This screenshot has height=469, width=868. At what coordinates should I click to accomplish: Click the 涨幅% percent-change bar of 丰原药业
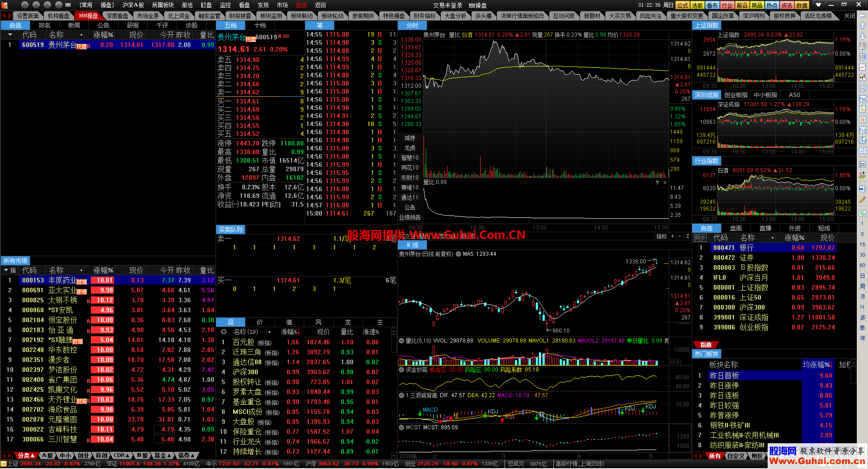103,280
